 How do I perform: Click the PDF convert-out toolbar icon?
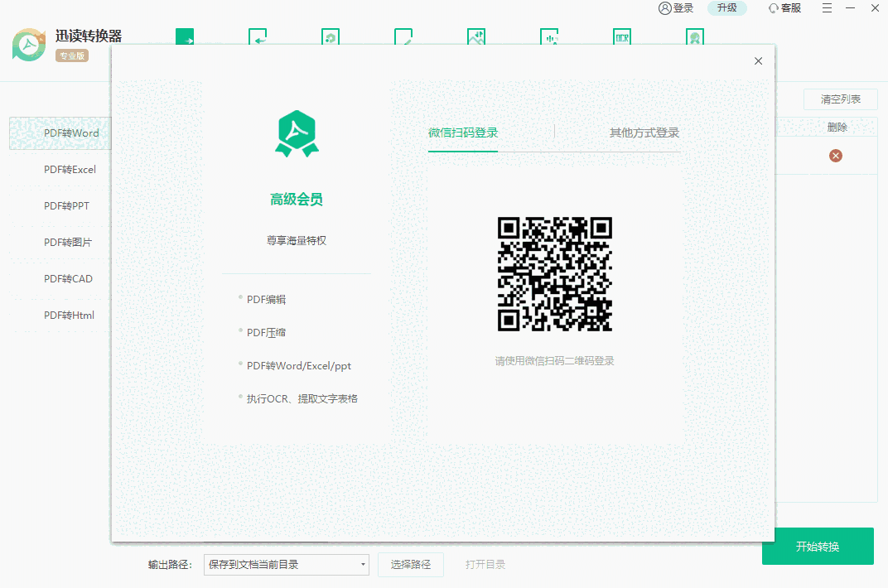(185, 37)
